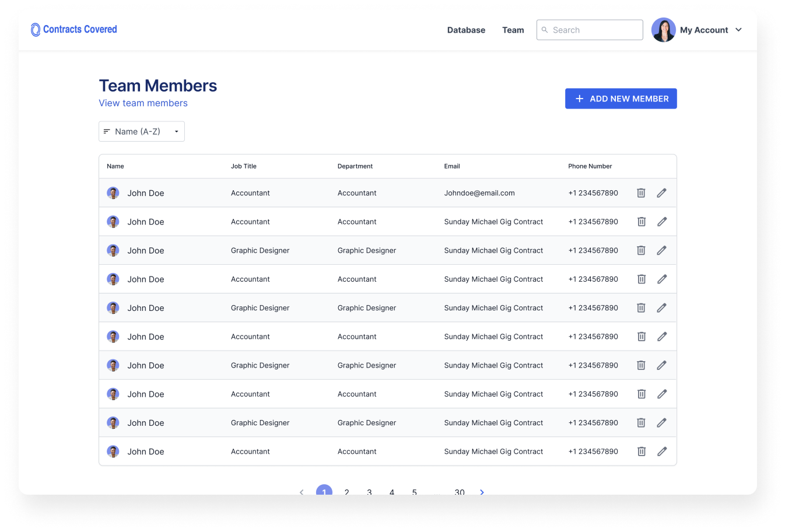Click the trash icon in the sixth table row
Screen dimensions: 785x532
click(641, 337)
